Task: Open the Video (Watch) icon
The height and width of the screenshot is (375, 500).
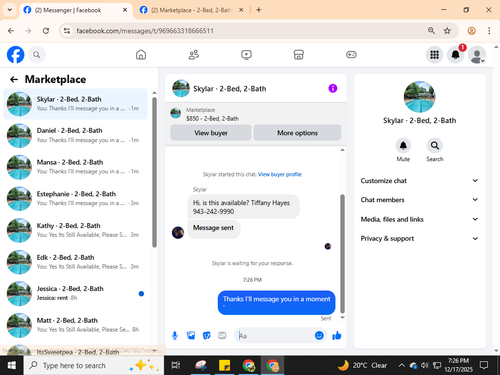Action: [x=246, y=55]
